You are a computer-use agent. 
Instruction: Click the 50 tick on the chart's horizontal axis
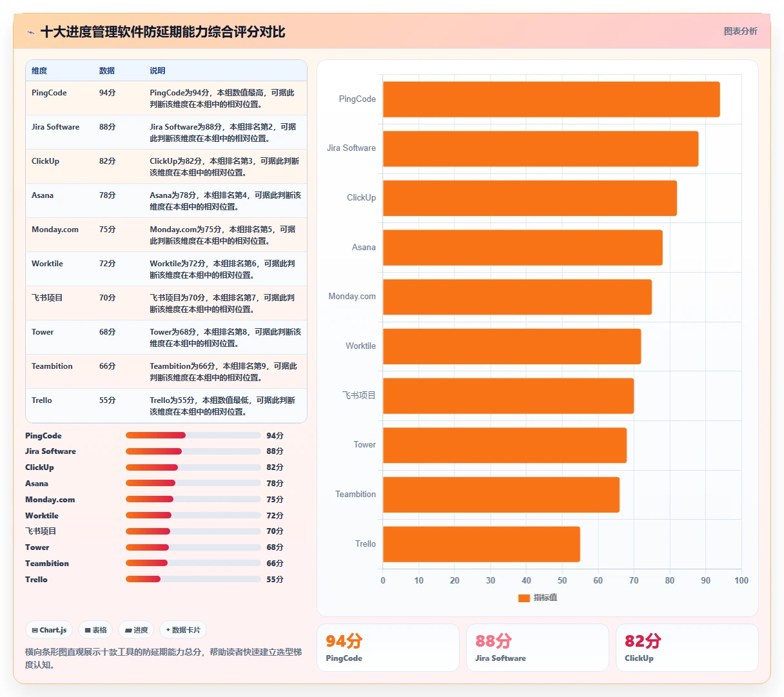pos(562,580)
